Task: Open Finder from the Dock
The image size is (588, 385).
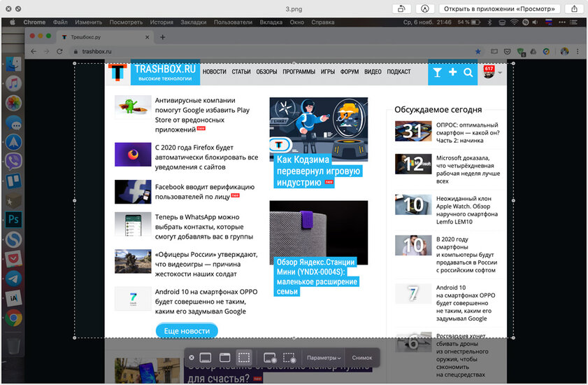Action: coord(13,64)
